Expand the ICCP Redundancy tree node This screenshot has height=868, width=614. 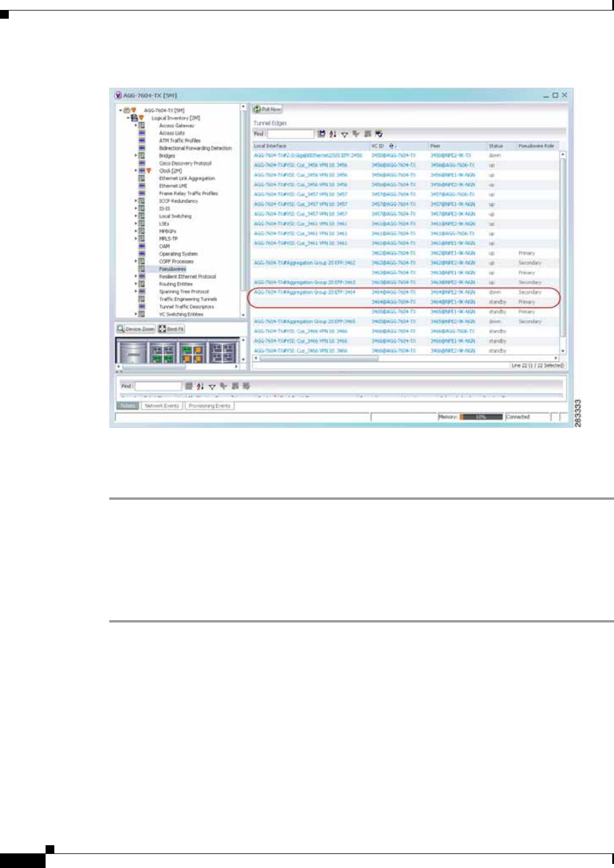[x=136, y=201]
